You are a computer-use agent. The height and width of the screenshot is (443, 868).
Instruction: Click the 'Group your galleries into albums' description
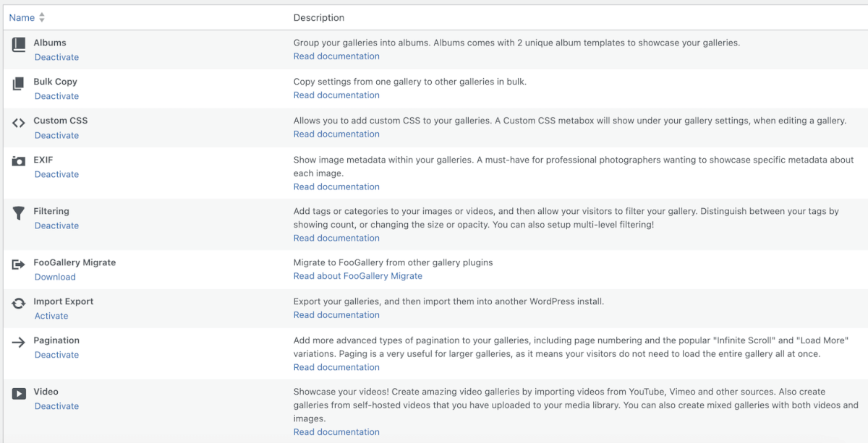click(516, 43)
